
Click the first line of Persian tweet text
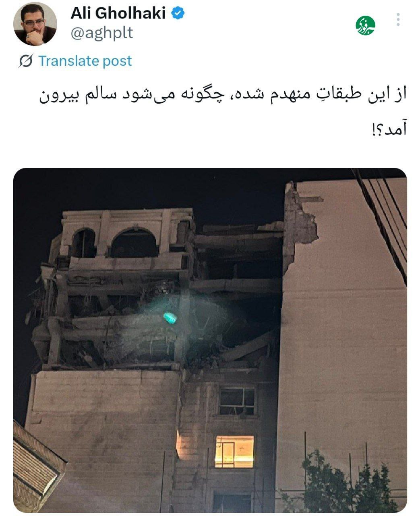pyautogui.click(x=223, y=96)
